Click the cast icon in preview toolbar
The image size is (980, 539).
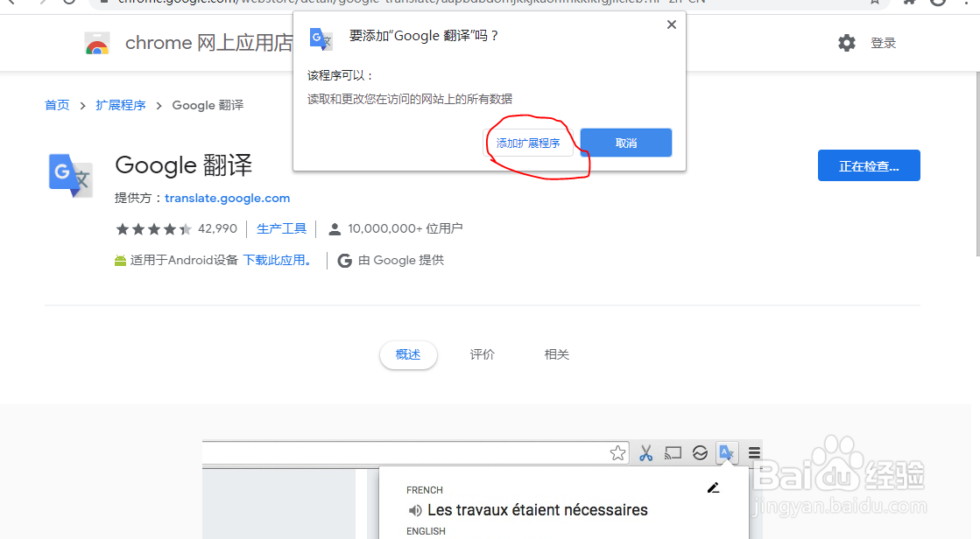[x=673, y=452]
